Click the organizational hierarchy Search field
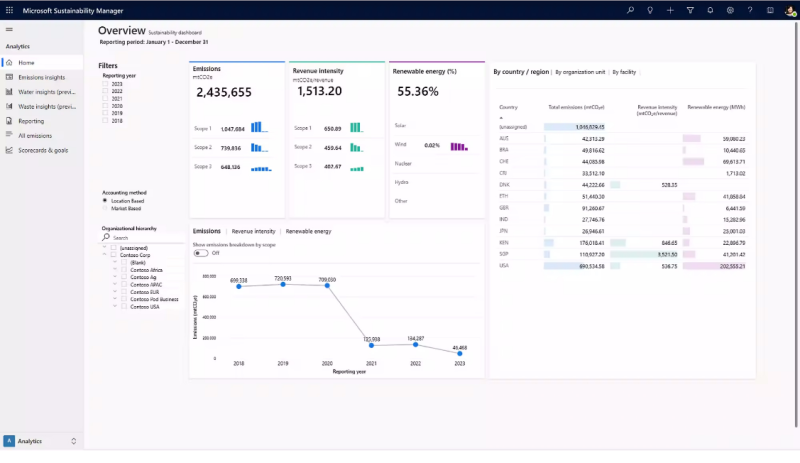The image size is (800, 463). (x=141, y=237)
